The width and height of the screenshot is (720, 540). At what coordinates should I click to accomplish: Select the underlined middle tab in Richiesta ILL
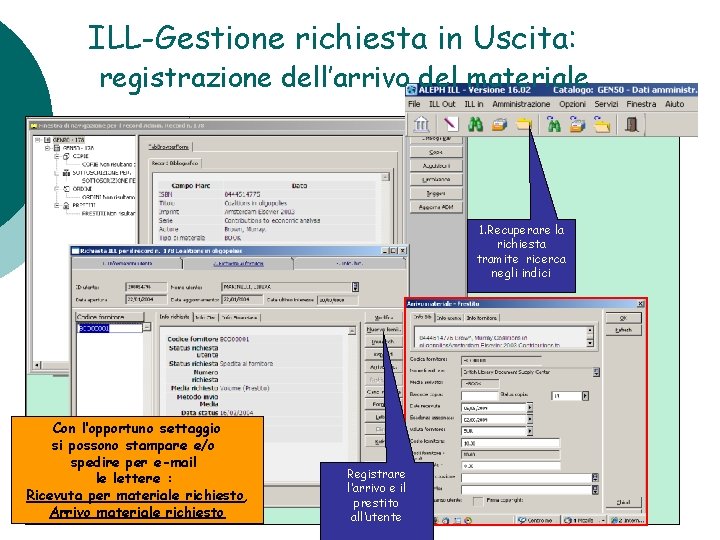(x=238, y=264)
